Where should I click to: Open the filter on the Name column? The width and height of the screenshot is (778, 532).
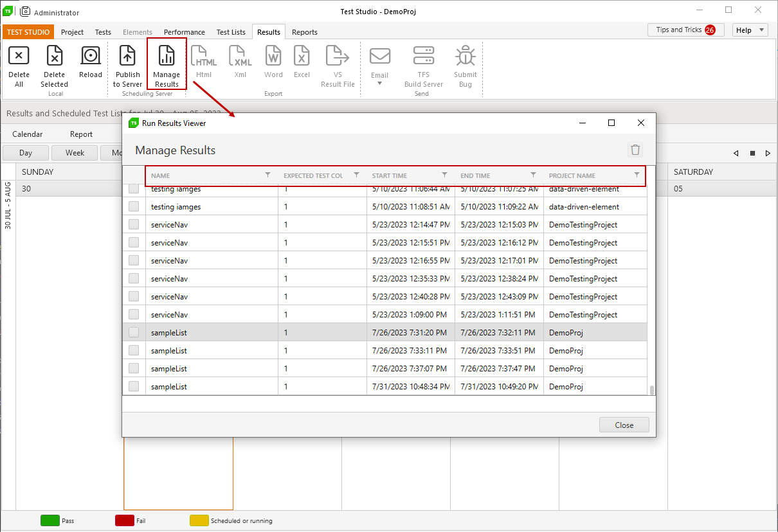(268, 175)
